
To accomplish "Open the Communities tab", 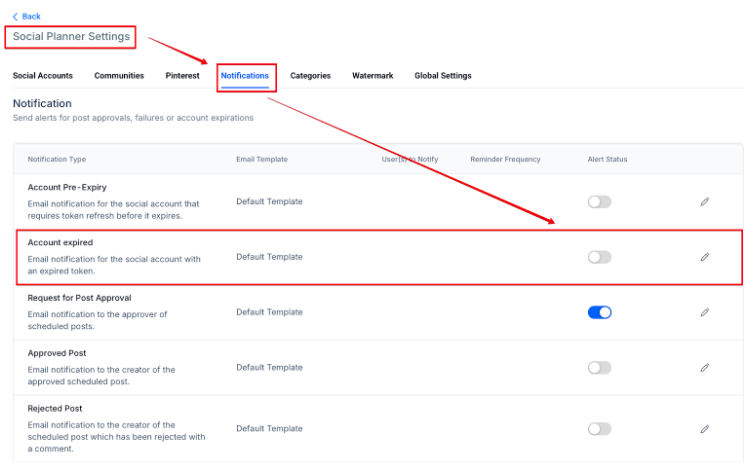I will [119, 76].
